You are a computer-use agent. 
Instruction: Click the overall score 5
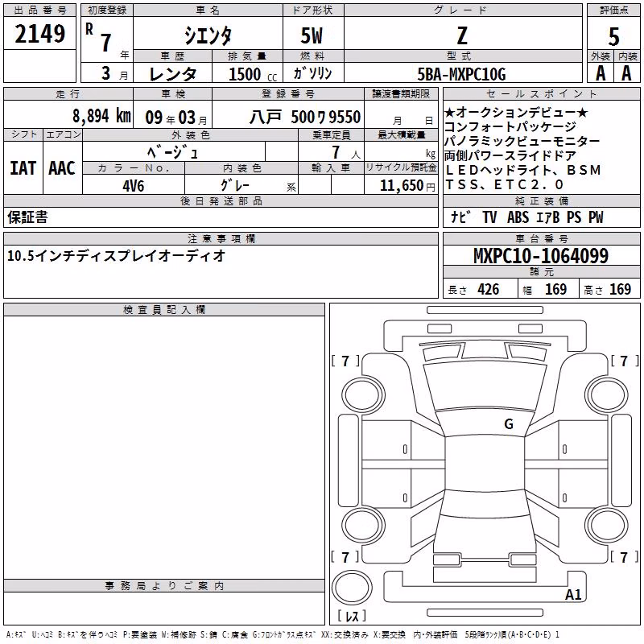(613, 37)
